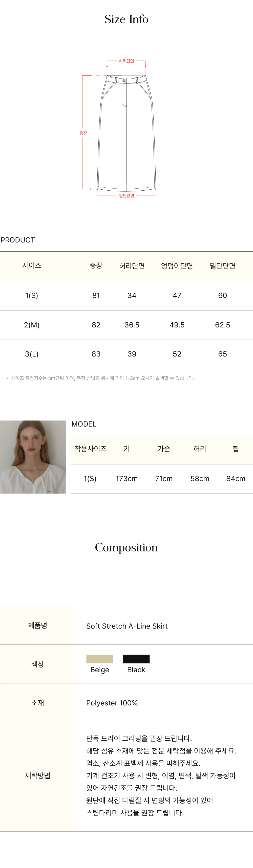Click the red 밑단단면 label below the skirt diagram
The height and width of the screenshot is (868, 253).
pyautogui.click(x=126, y=196)
